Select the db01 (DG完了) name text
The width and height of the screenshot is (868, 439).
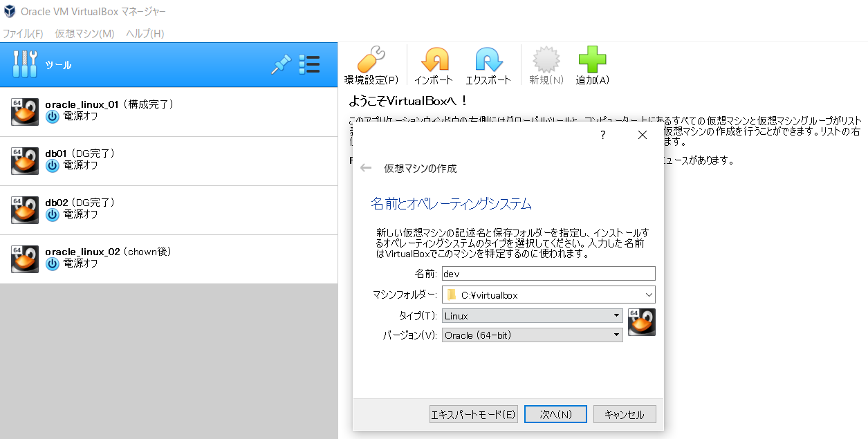(x=80, y=153)
